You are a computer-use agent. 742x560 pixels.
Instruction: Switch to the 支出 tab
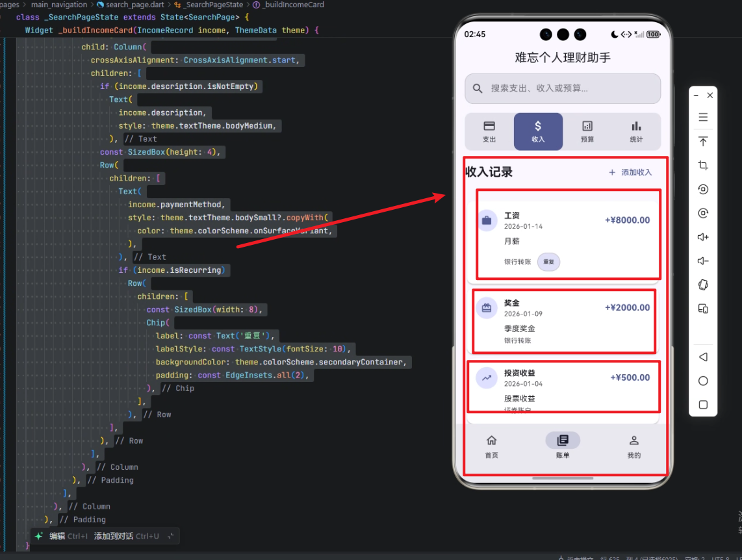(x=489, y=131)
